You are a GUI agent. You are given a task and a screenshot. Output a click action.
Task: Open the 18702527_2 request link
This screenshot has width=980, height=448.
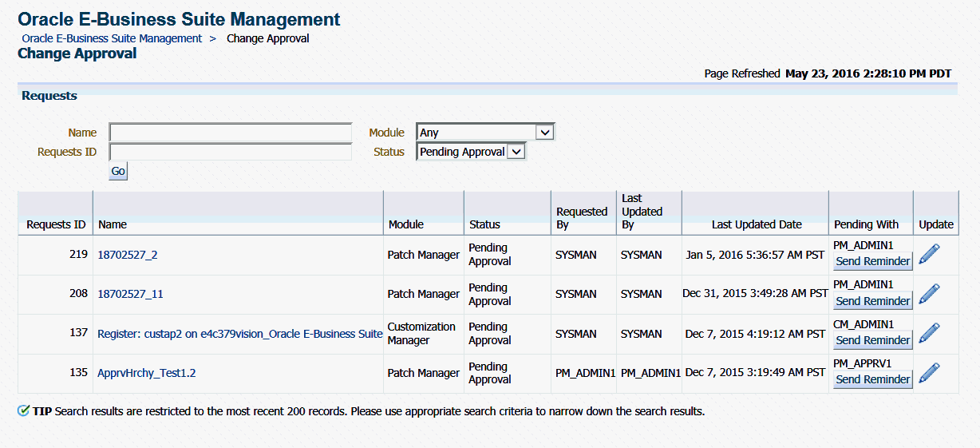(x=128, y=255)
